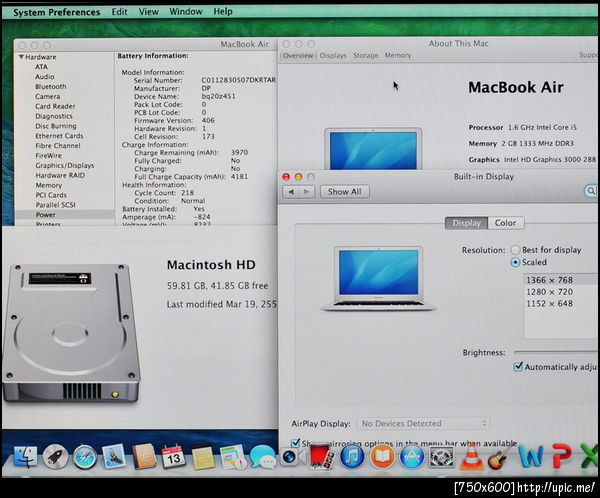Select Bluetooth in Hardware sidebar
Image resolution: width=600 pixels, height=498 pixels.
(51, 87)
